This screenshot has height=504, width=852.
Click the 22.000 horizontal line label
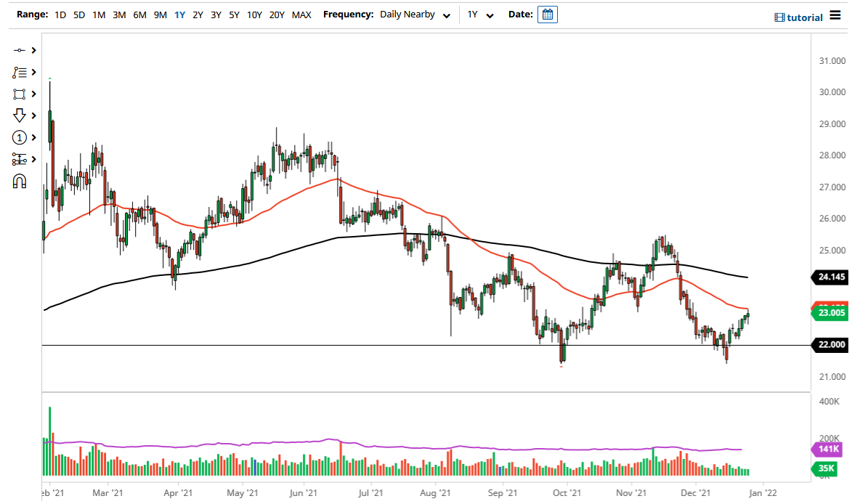pyautogui.click(x=829, y=345)
